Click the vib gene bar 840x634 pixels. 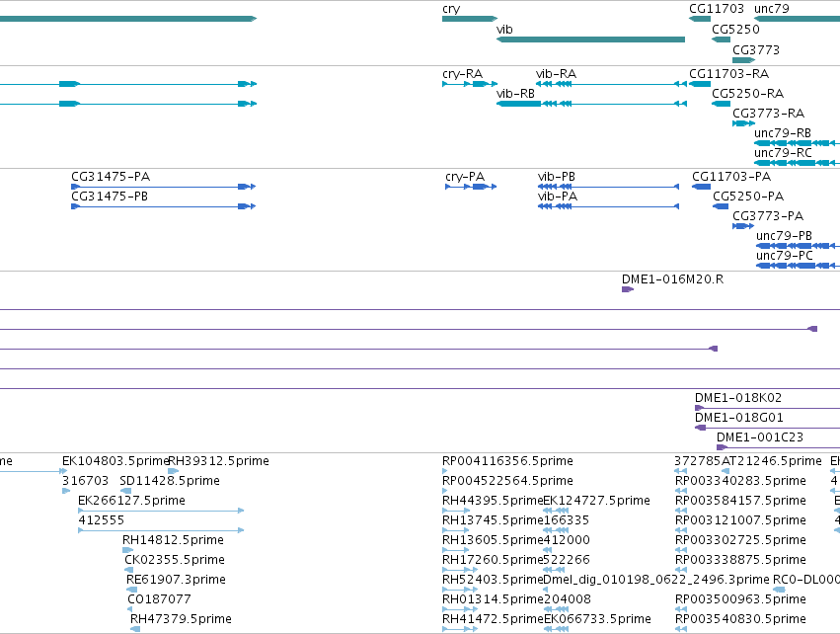(590, 40)
